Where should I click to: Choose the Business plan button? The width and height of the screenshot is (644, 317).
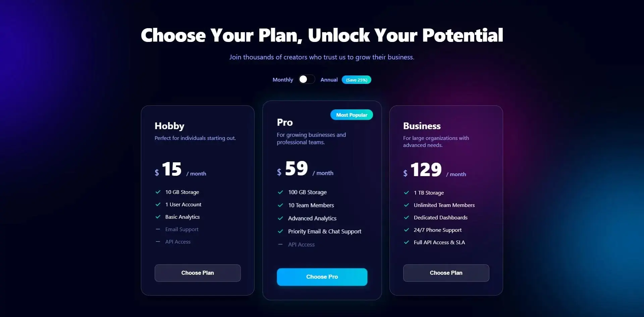click(x=446, y=273)
